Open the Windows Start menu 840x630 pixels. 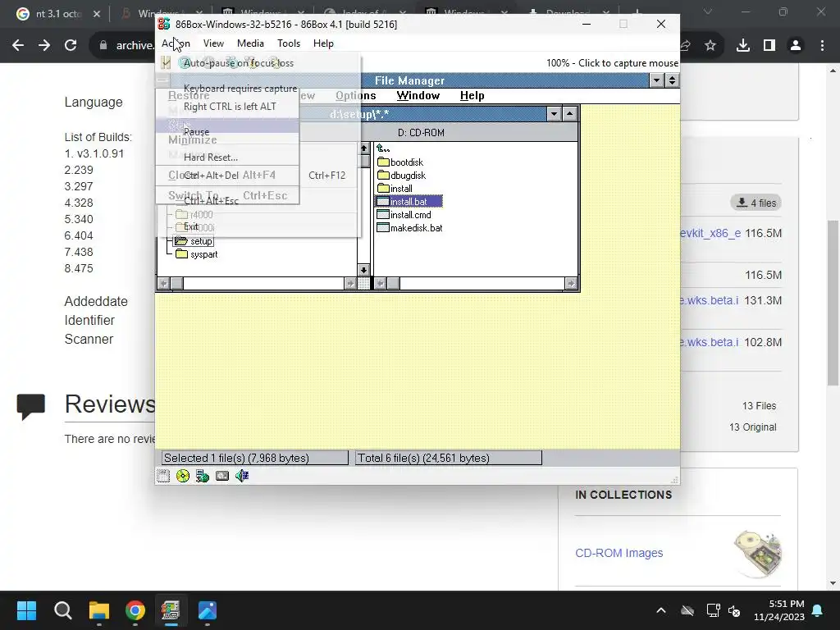point(26,610)
